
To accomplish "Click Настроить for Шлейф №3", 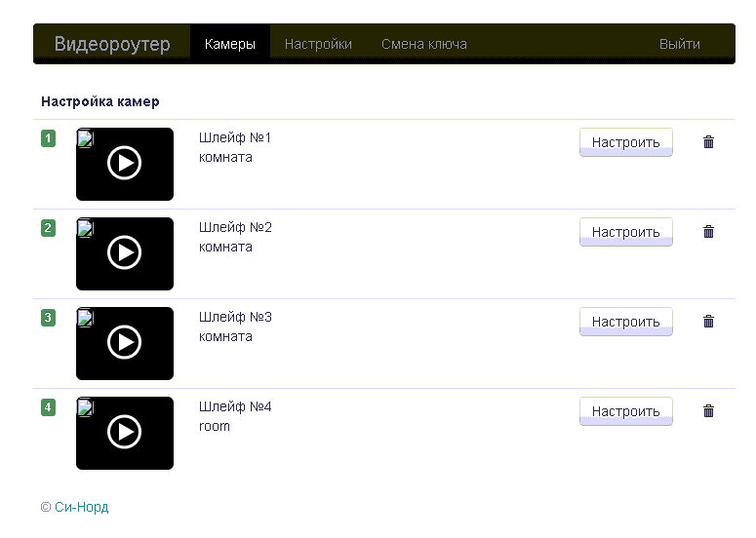I will point(626,322).
